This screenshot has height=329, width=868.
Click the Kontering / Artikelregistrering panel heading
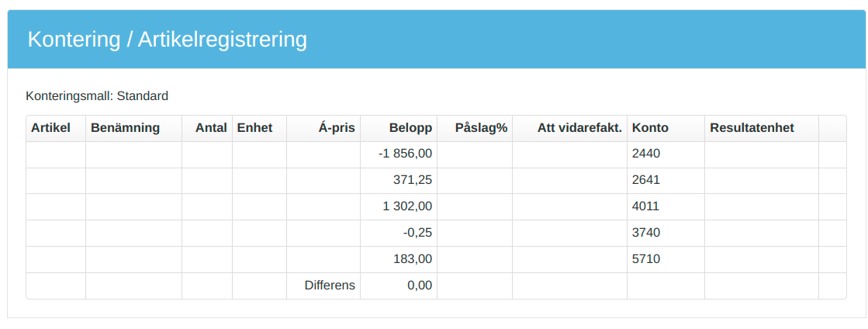[x=167, y=40]
